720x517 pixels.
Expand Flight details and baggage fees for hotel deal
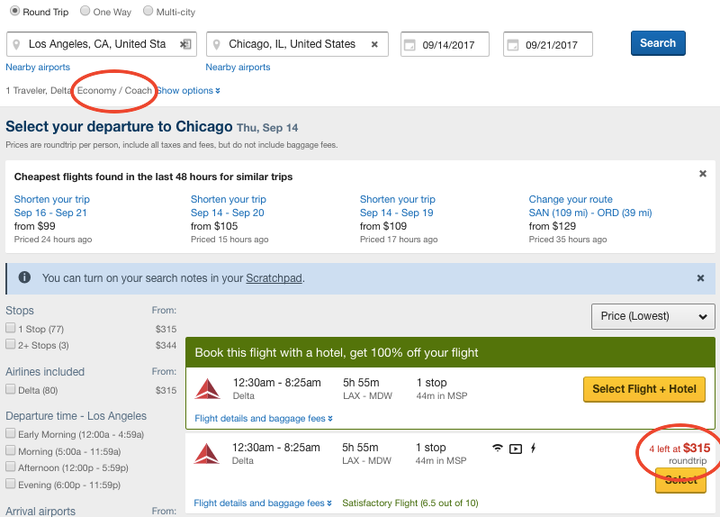[x=264, y=418]
